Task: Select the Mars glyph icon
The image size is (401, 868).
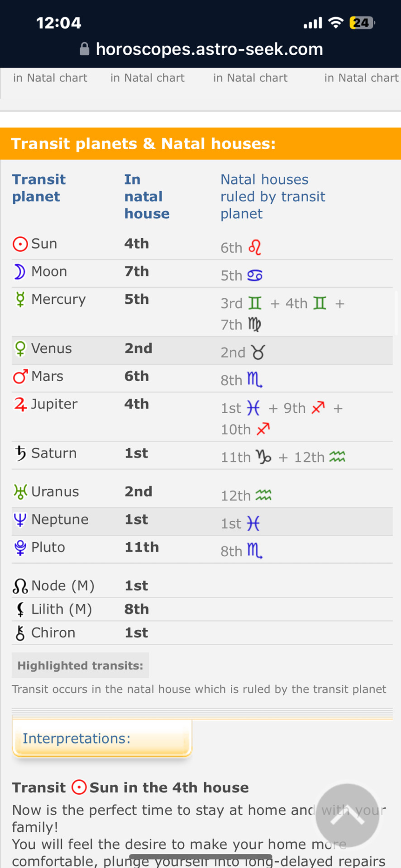Action: [20, 376]
